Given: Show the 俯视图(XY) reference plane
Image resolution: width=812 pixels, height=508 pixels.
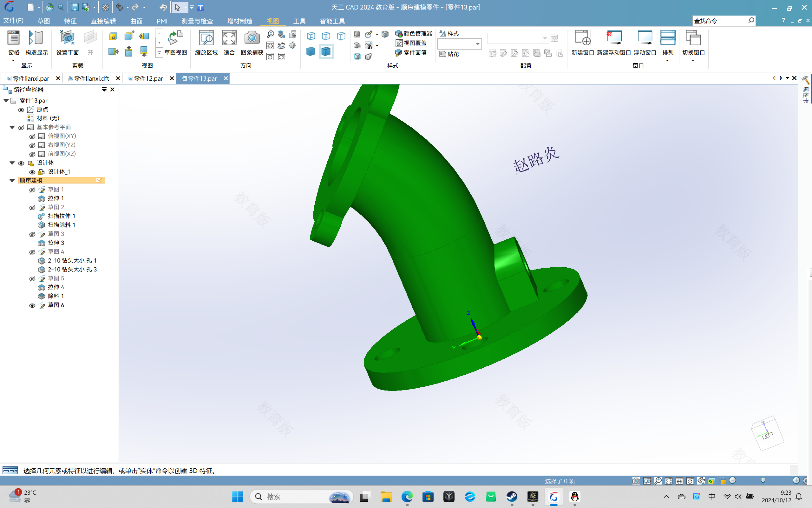Looking at the screenshot, I should point(32,137).
